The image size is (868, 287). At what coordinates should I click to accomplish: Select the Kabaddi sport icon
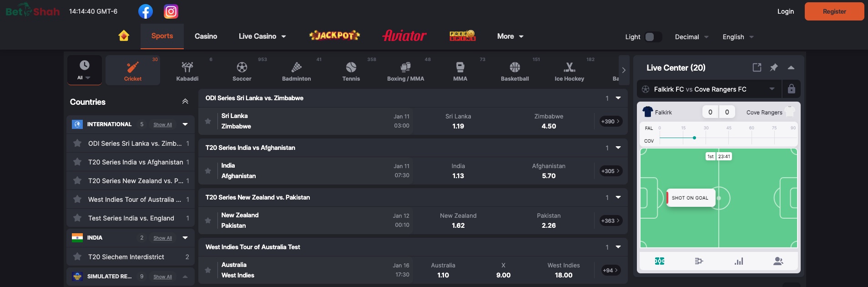tap(187, 72)
